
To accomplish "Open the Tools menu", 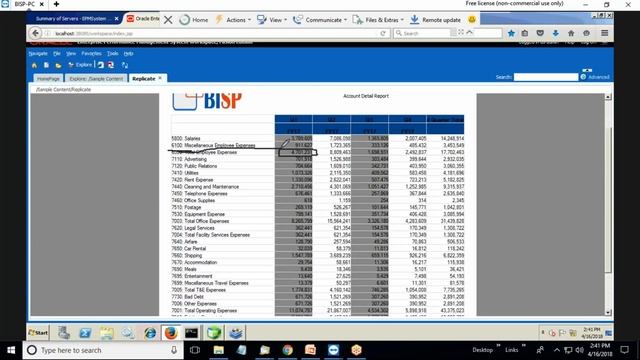I will click(113, 53).
